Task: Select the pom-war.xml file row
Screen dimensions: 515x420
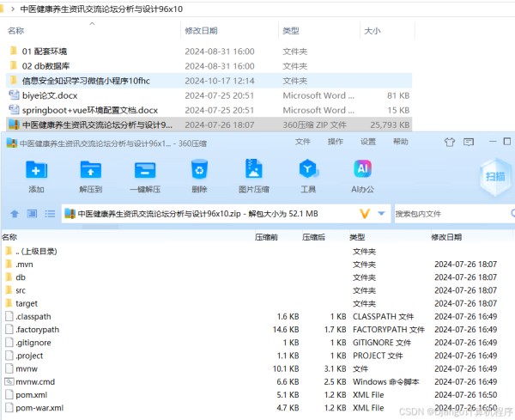Action: [257, 408]
